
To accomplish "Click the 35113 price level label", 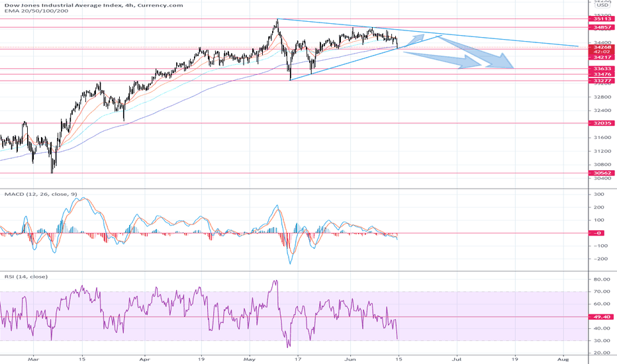I will point(601,19).
